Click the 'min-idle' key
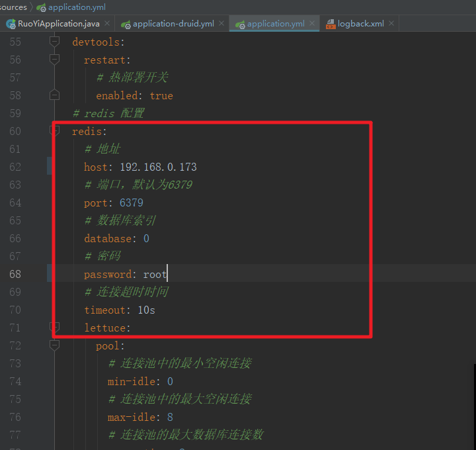Viewport: 476px width, 450px height. click(131, 382)
